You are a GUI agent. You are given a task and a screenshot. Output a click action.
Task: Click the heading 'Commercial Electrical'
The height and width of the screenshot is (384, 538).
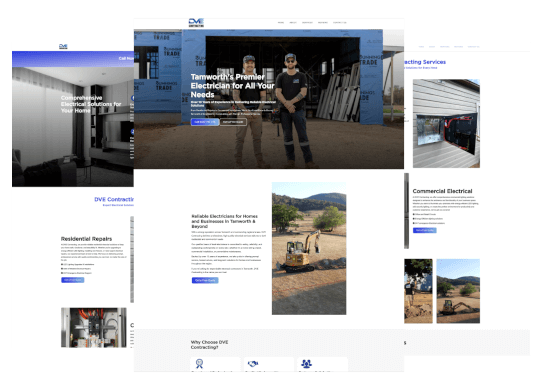(x=442, y=191)
